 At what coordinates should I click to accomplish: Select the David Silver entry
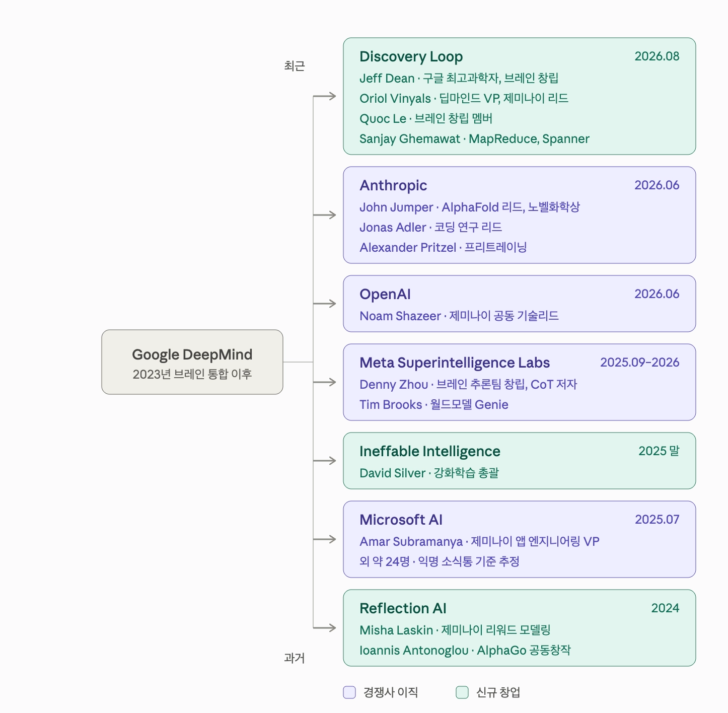pyautogui.click(x=429, y=473)
